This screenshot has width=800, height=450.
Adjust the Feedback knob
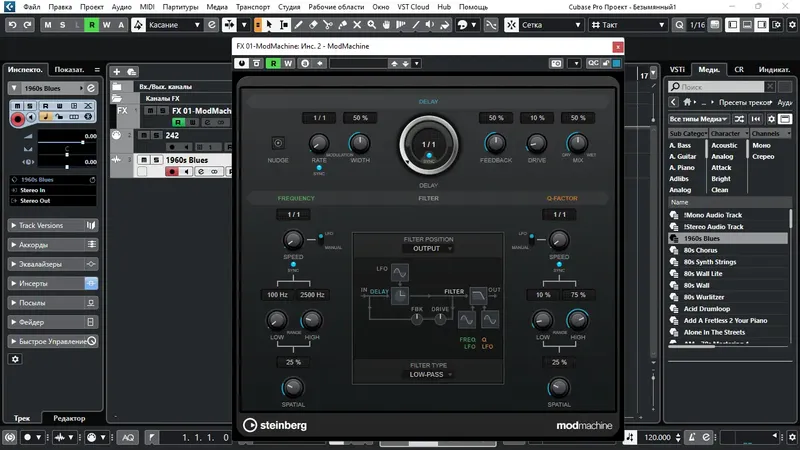[x=495, y=143]
